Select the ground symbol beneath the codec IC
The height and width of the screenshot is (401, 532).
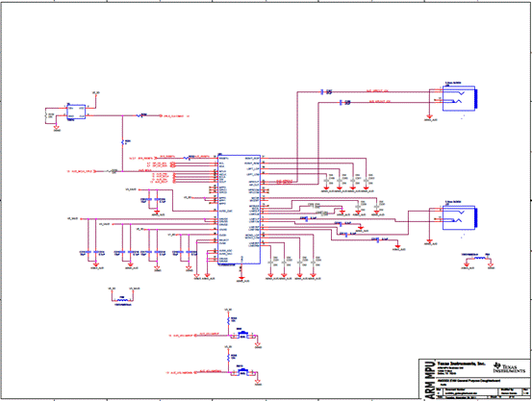[x=241, y=279]
